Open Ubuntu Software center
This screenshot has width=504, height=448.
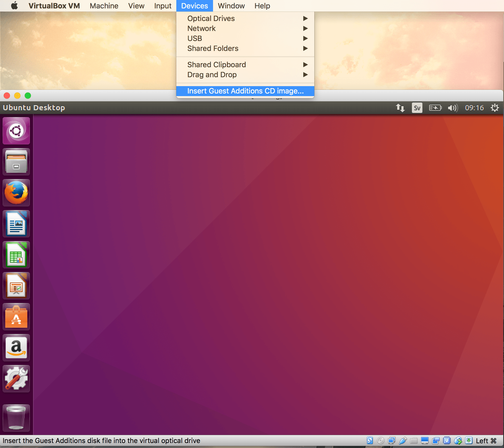[16, 317]
